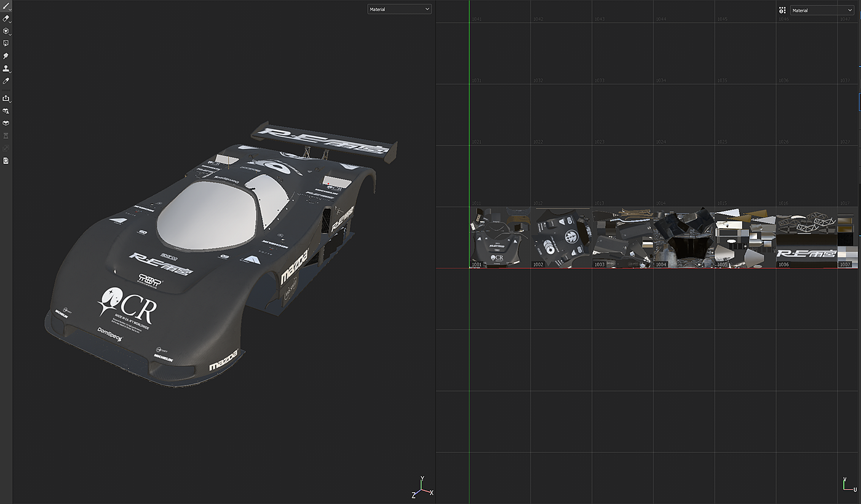Select the Eraser tool
This screenshot has width=861, height=504.
6,18
